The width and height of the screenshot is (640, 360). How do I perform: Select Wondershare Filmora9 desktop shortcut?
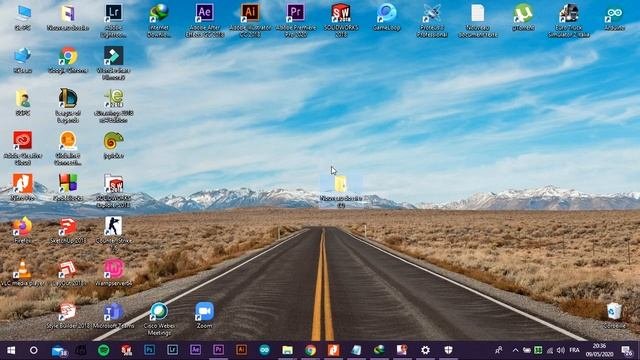(x=113, y=63)
